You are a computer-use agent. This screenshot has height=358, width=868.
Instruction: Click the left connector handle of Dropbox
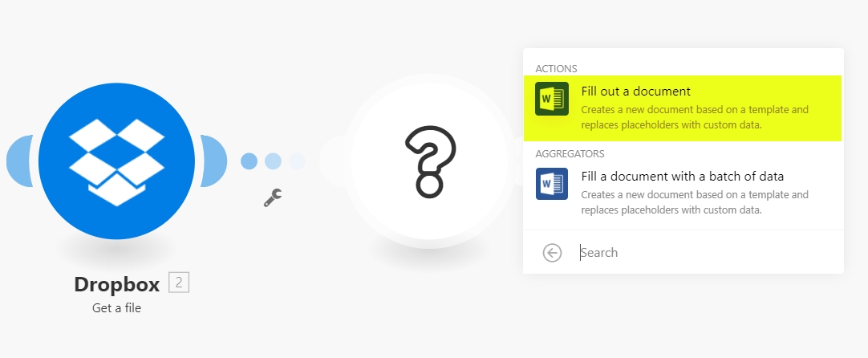point(19,161)
